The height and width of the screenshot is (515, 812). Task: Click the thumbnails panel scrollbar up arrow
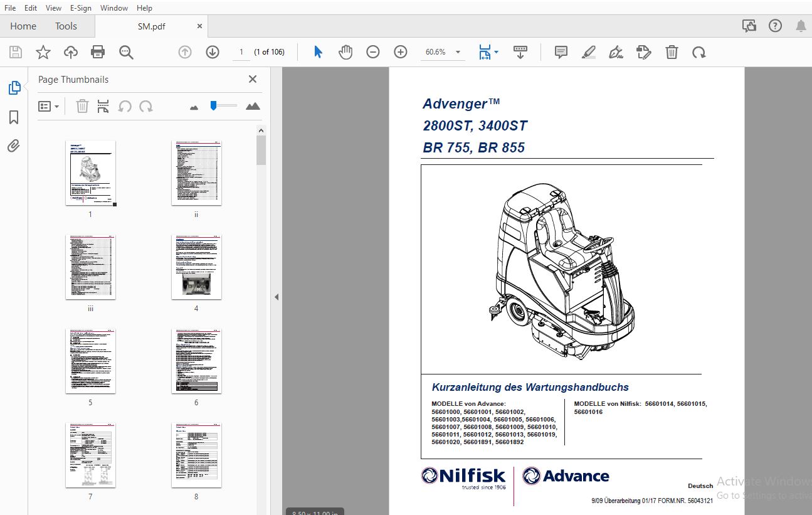(x=261, y=130)
